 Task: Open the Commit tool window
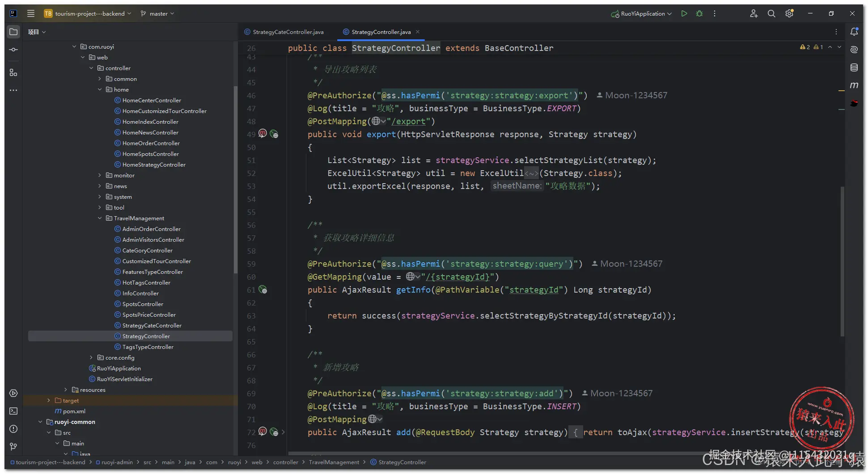pos(13,50)
